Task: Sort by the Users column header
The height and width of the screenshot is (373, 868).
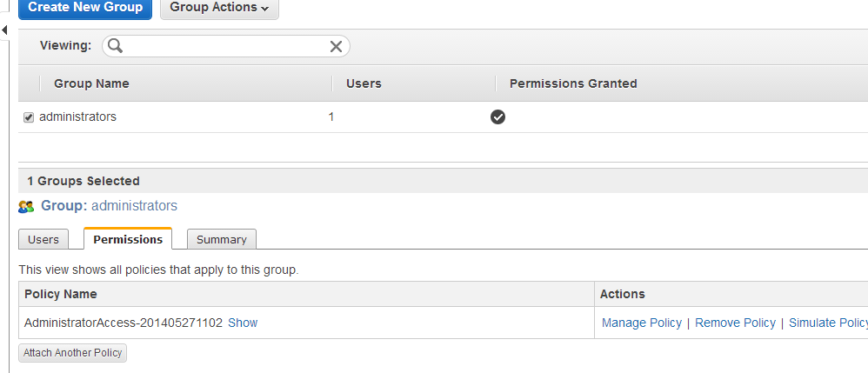Action: pyautogui.click(x=364, y=83)
